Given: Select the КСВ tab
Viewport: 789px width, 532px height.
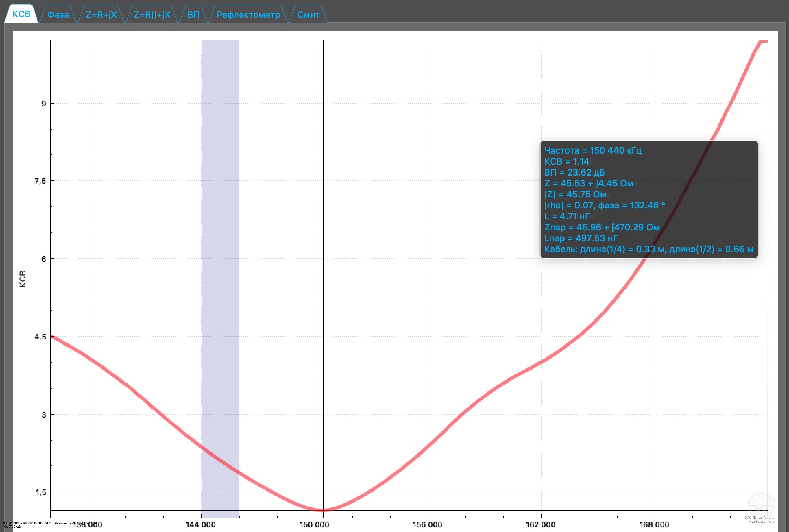Looking at the screenshot, I should click(21, 14).
